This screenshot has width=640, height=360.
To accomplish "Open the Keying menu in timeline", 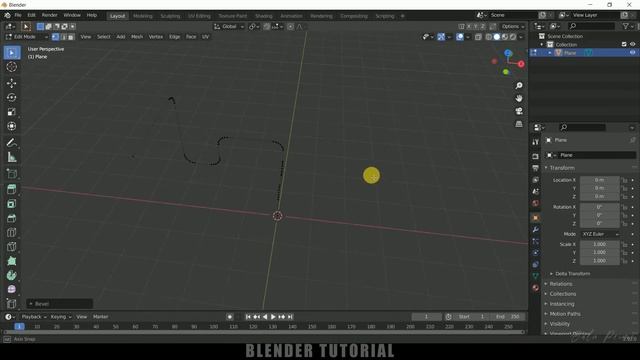I will [61, 317].
